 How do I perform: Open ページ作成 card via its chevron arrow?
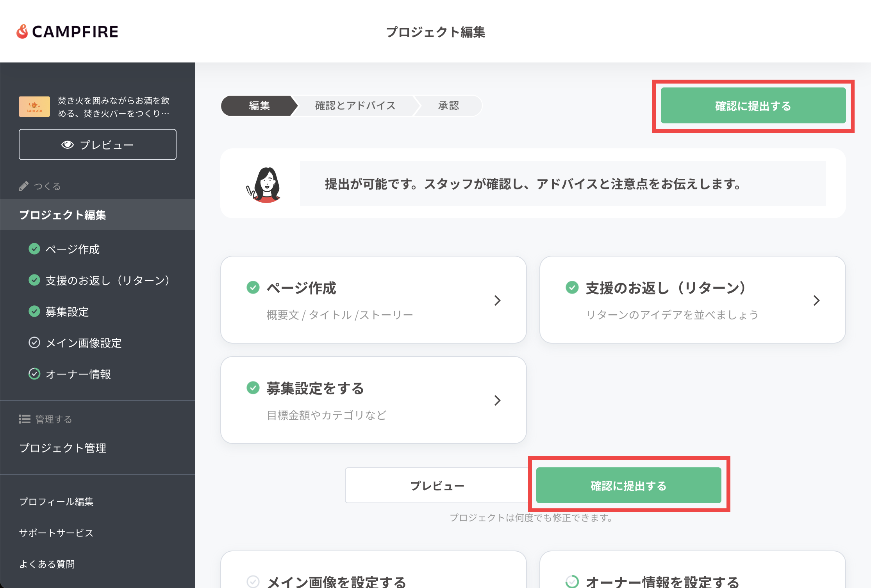click(x=497, y=300)
